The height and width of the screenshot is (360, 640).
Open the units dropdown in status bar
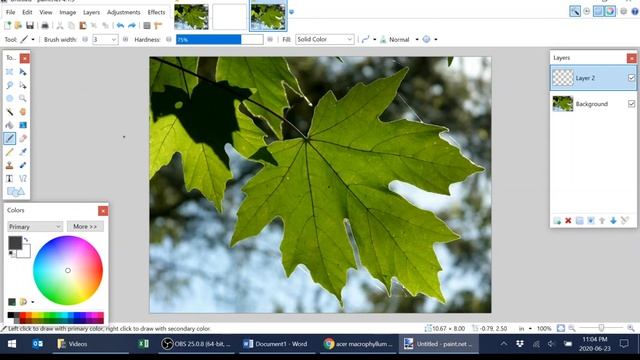tap(525, 328)
